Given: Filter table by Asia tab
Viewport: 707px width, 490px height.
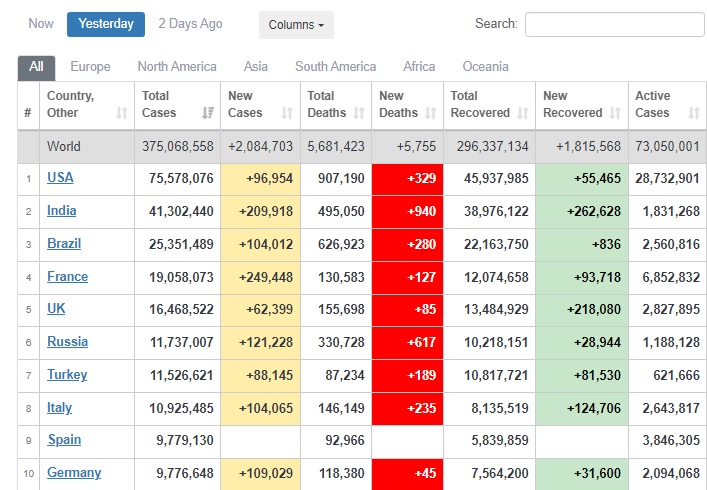Looking at the screenshot, I should 256,67.
